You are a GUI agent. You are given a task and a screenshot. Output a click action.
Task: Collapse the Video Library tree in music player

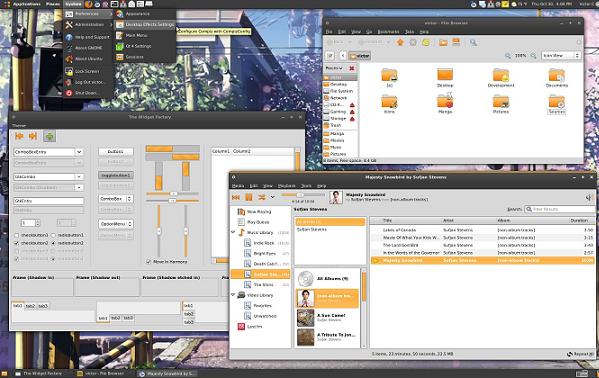click(233, 295)
